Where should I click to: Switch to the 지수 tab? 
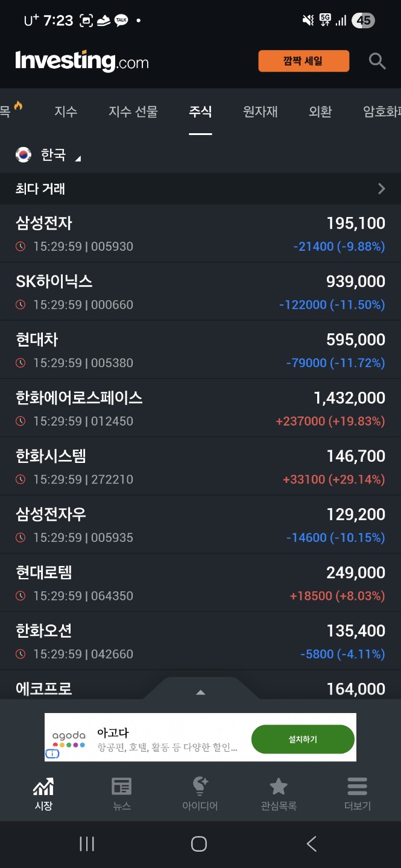[x=66, y=112]
